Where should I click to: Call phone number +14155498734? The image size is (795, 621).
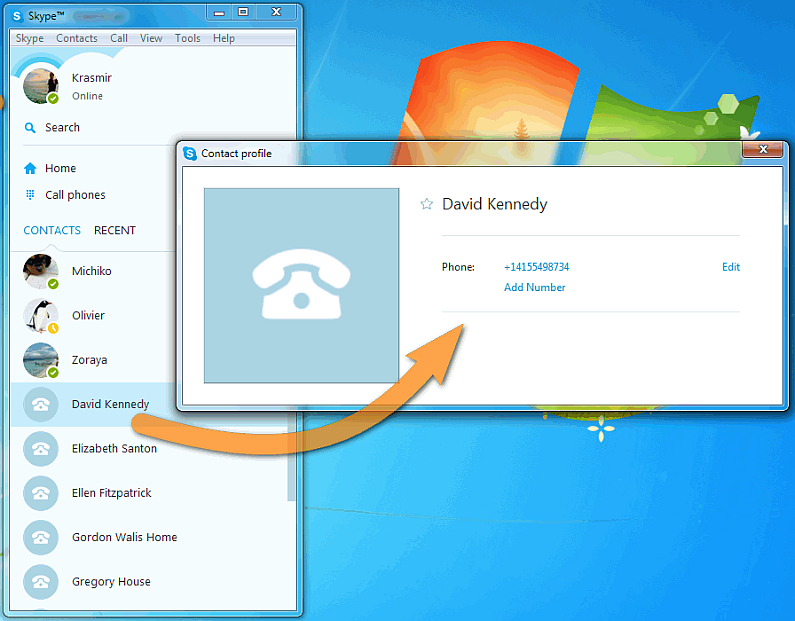pos(536,267)
